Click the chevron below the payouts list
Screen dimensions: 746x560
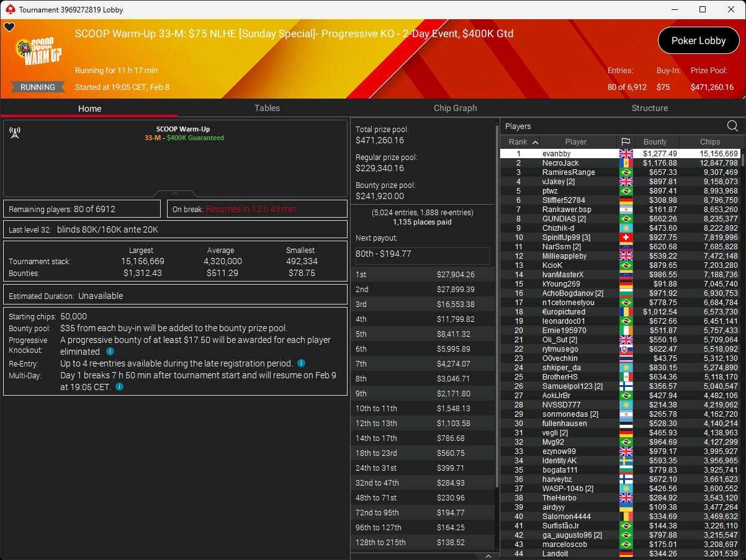488,556
